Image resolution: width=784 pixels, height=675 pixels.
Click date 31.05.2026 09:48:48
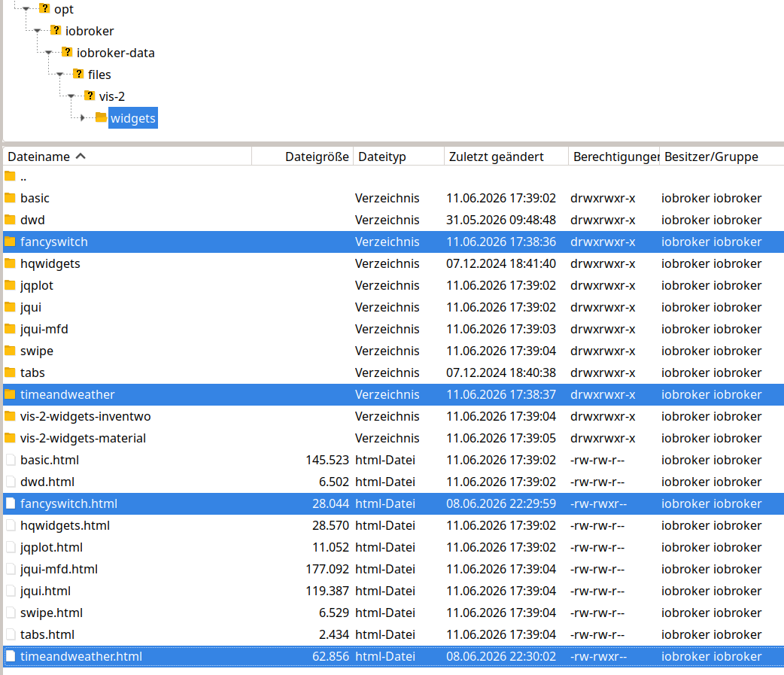501,220
